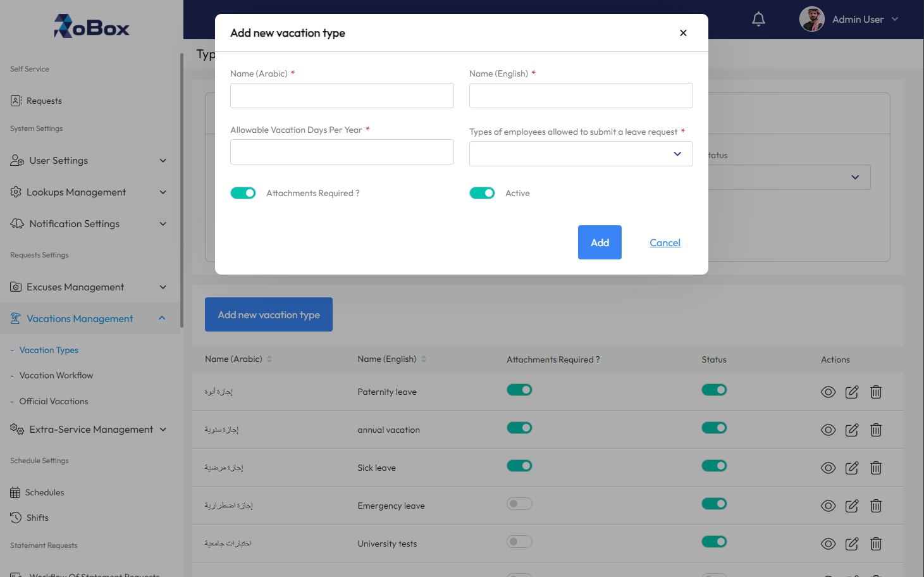Go to Official Vacations page
Image resolution: width=924 pixels, height=577 pixels.
point(54,401)
